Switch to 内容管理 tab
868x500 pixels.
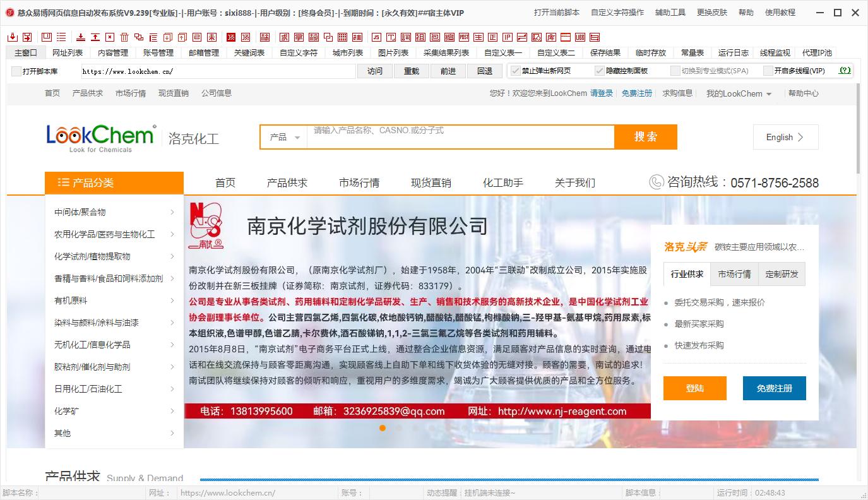[113, 53]
